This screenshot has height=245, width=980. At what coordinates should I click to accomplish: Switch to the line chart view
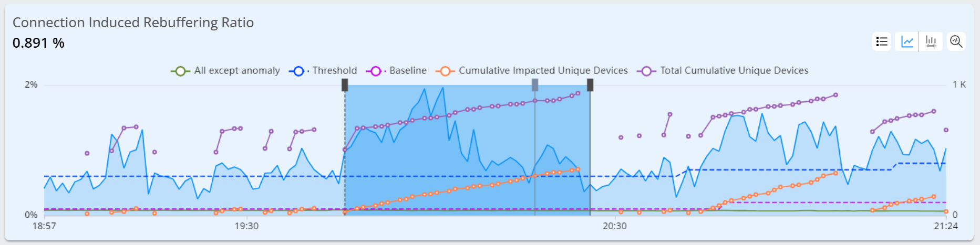pyautogui.click(x=907, y=41)
